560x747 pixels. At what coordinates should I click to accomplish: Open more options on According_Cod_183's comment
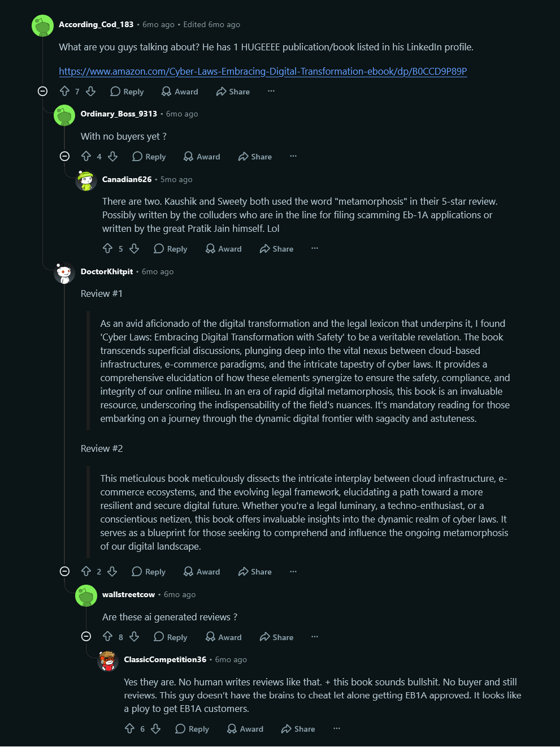pos(271,91)
